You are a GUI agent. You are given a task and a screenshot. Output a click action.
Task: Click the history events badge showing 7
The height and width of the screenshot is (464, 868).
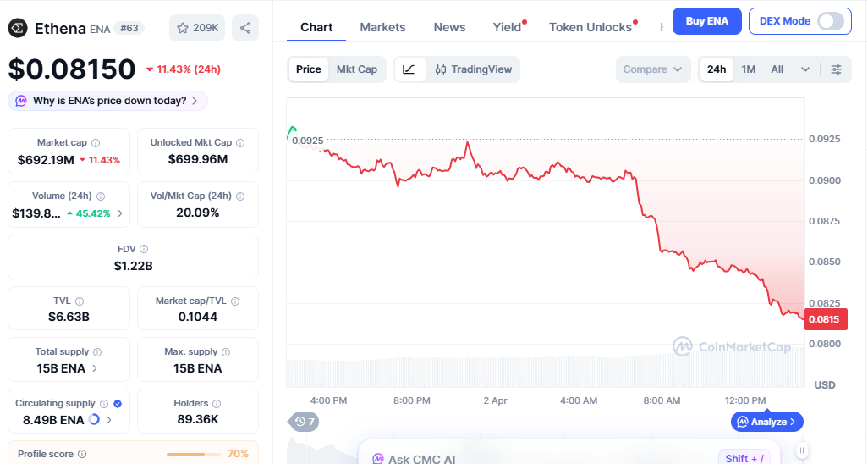pos(304,422)
